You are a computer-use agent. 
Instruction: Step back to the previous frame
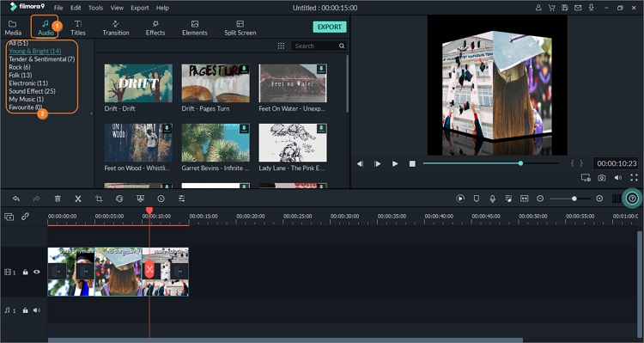tap(360, 163)
